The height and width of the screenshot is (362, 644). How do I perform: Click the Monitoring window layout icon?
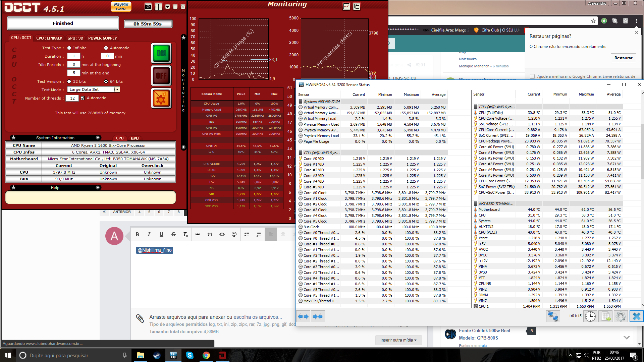tap(357, 6)
